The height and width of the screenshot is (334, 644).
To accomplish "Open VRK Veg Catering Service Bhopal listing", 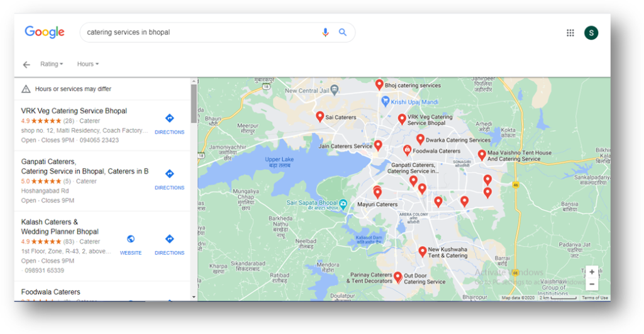I will [74, 111].
